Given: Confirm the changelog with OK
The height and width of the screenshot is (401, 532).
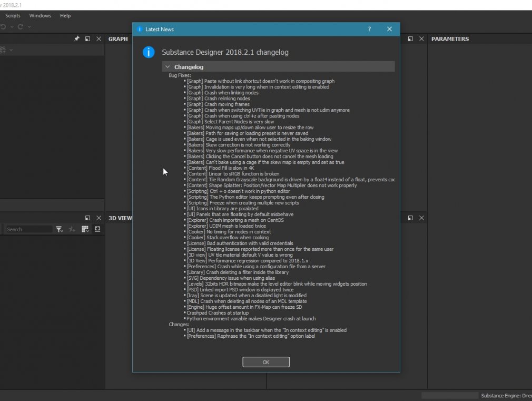Looking at the screenshot, I should point(266,362).
